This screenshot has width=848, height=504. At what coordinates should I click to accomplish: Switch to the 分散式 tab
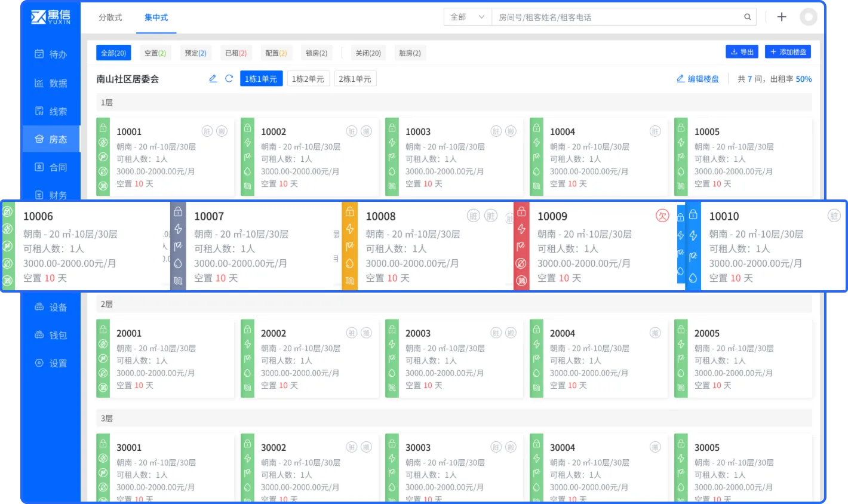(110, 17)
